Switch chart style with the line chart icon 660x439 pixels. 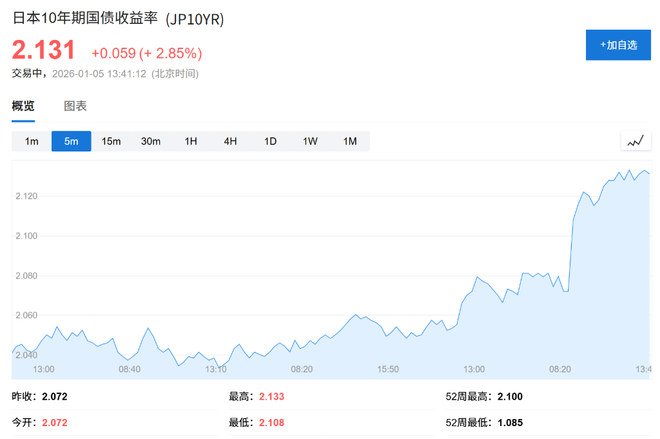(635, 141)
